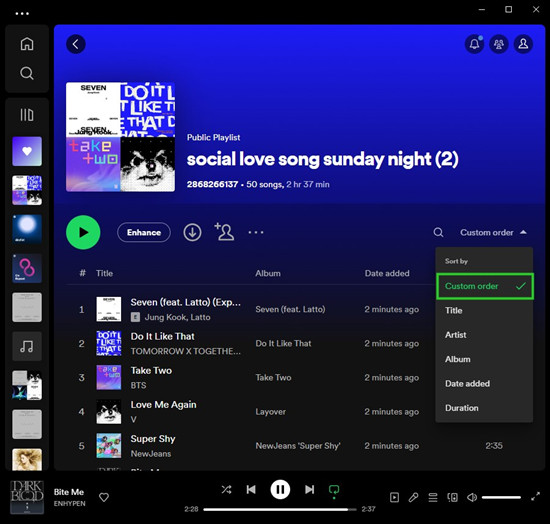Enter full screen mode

(535, 497)
